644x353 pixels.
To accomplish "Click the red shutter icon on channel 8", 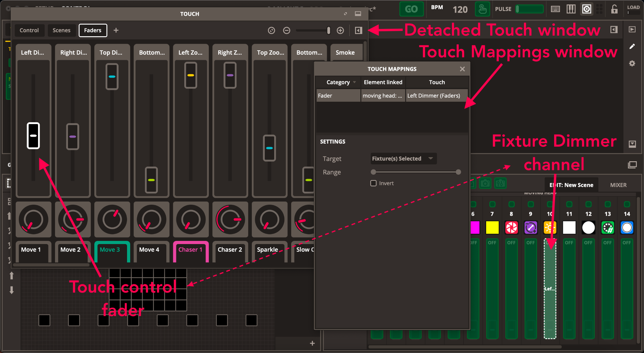I will 511,227.
